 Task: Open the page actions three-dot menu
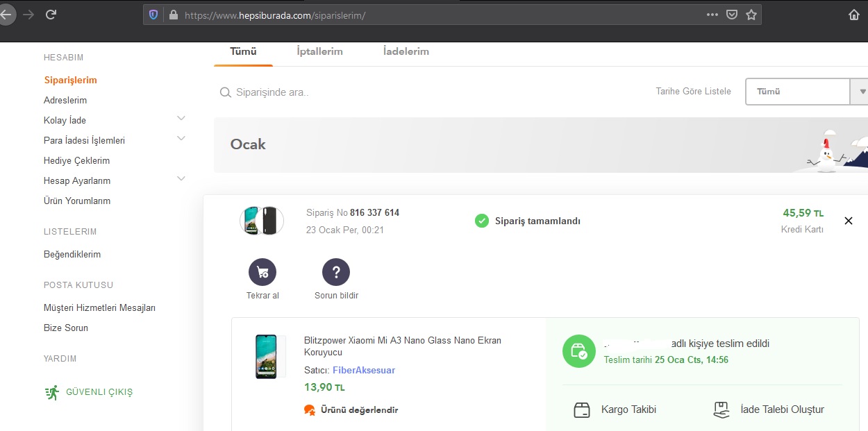click(712, 15)
